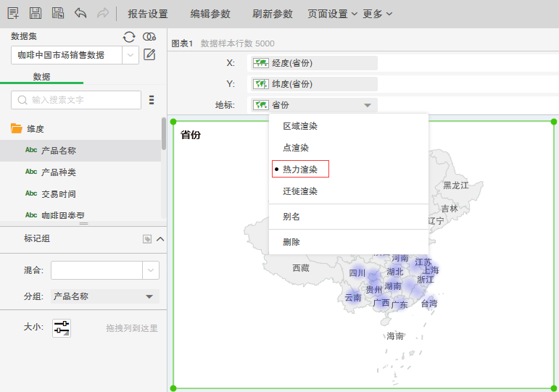Viewport: 559px width, 392px height.
Task: Expand the 分组 产品名称 dropdown
Action: click(149, 296)
